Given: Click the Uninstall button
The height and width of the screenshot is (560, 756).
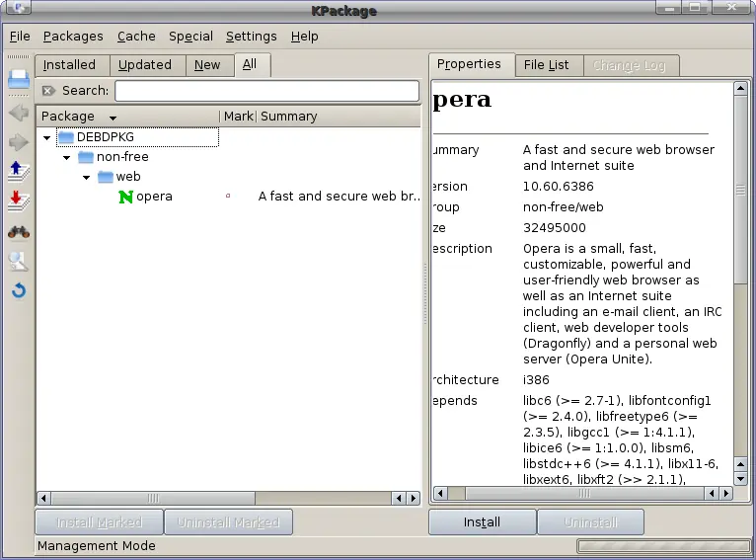Looking at the screenshot, I should pos(590,522).
